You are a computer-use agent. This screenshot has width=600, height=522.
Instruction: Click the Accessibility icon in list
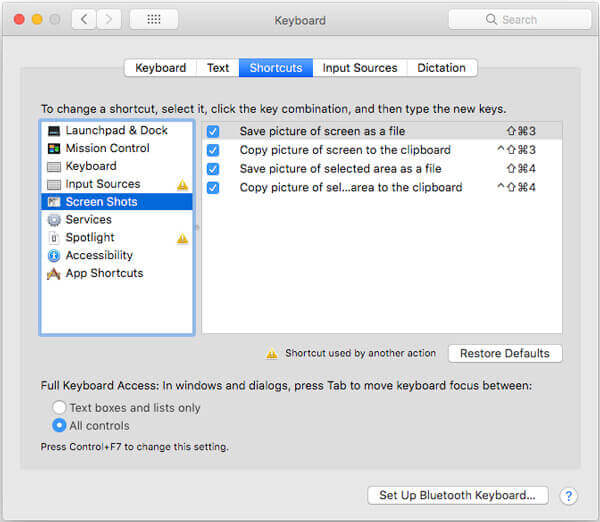click(x=54, y=256)
